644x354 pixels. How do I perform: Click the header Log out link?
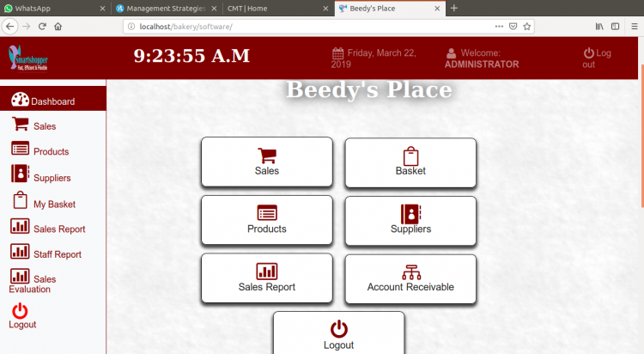point(597,58)
